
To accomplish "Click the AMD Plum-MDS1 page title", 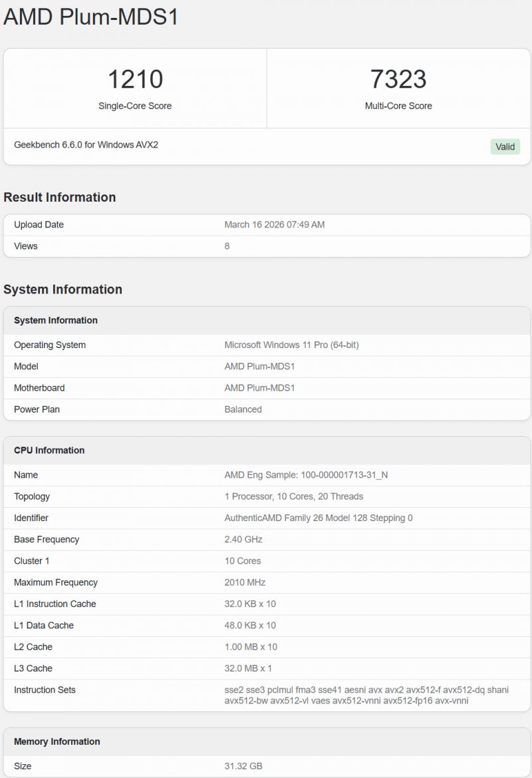I will pyautogui.click(x=90, y=17).
